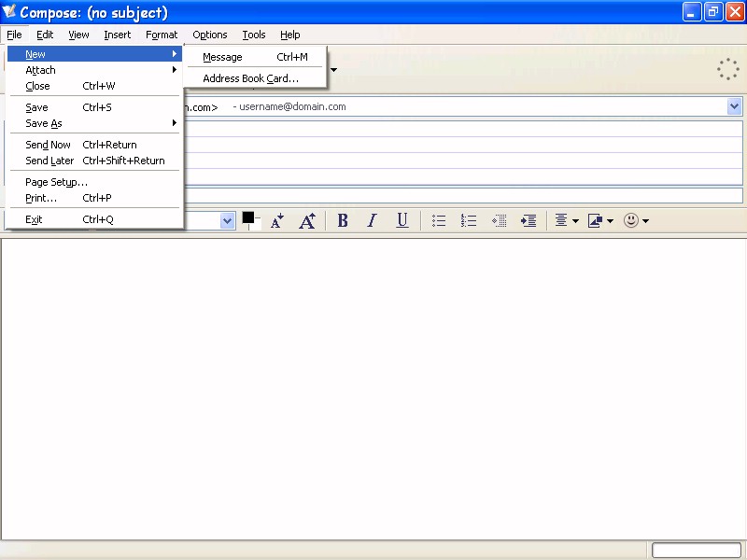Viewport: 747px width, 560px height.
Task: Expand the Attach submenu
Action: pos(95,70)
